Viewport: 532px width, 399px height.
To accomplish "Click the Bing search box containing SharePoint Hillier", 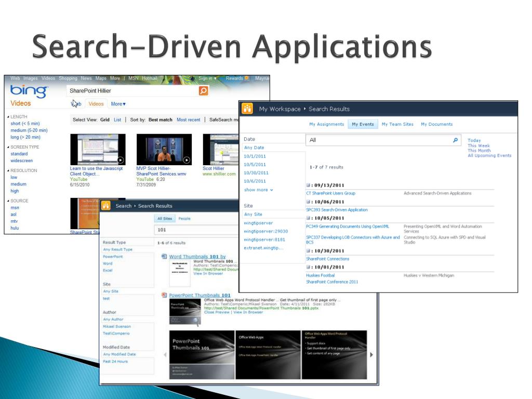I will point(132,90).
